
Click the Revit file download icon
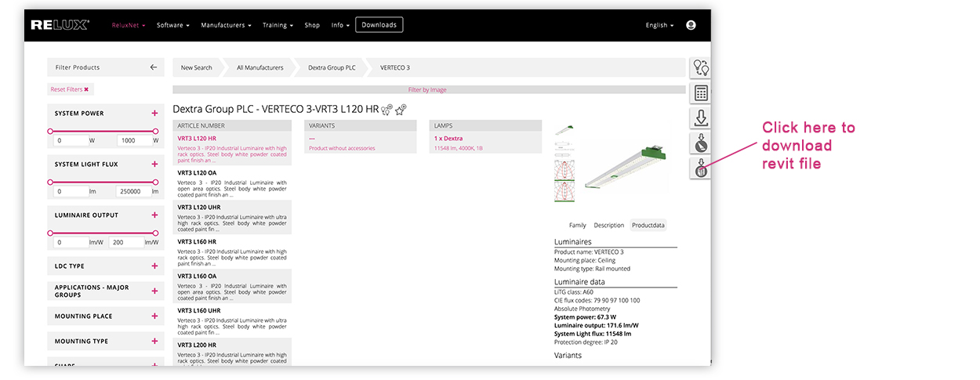(x=700, y=168)
